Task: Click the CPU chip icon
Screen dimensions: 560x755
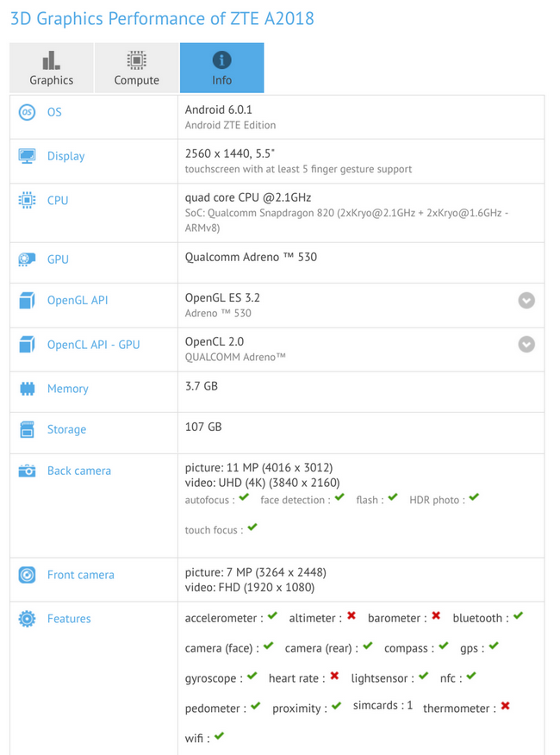Action: click(x=25, y=200)
